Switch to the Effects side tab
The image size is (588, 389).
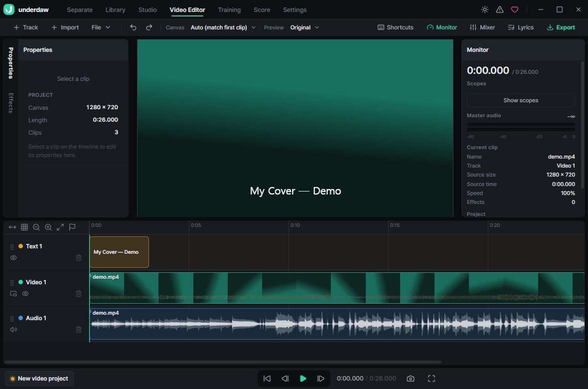pos(11,103)
